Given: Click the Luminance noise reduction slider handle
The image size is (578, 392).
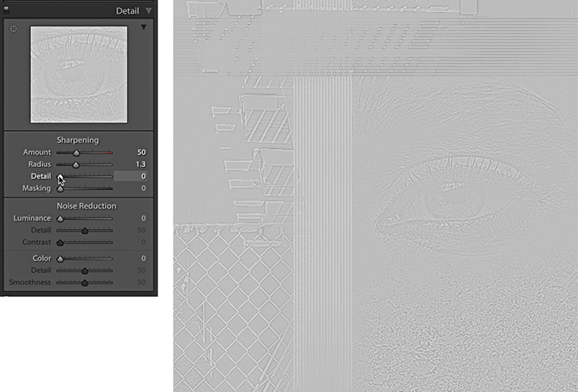Looking at the screenshot, I should (60, 218).
